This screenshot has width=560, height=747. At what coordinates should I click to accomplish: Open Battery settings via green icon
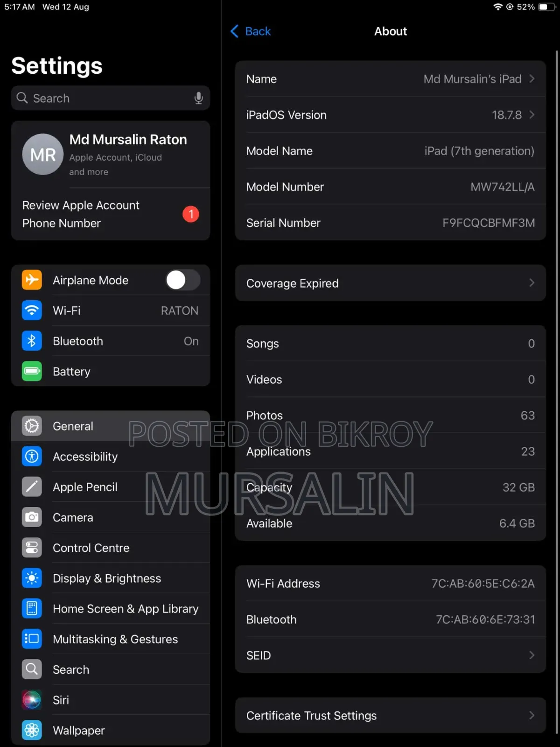(x=32, y=371)
